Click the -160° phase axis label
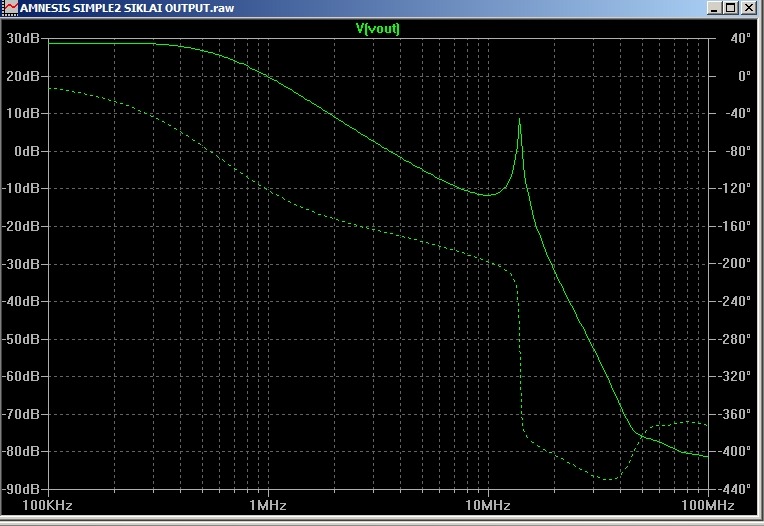Screen dimensions: 764x526 (735, 226)
